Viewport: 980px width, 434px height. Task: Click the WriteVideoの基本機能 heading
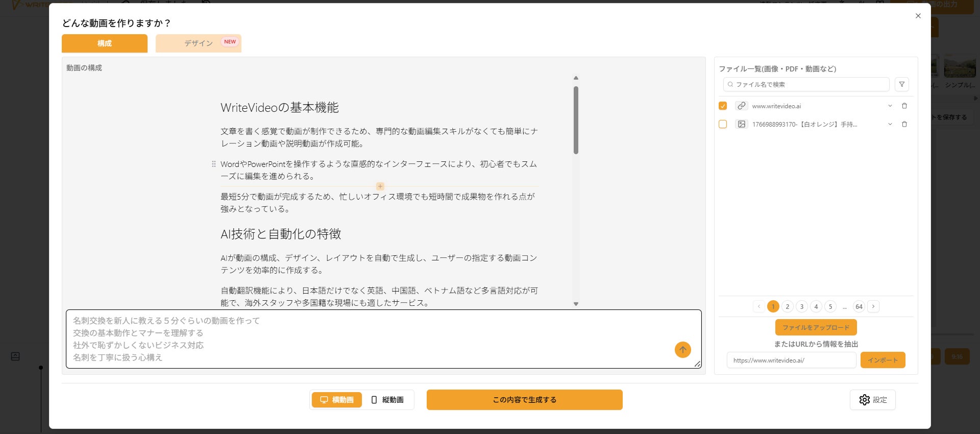click(x=280, y=108)
